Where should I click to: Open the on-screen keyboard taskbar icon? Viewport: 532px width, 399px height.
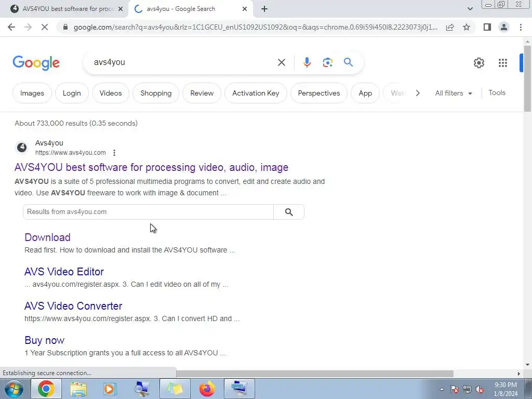[x=239, y=389]
